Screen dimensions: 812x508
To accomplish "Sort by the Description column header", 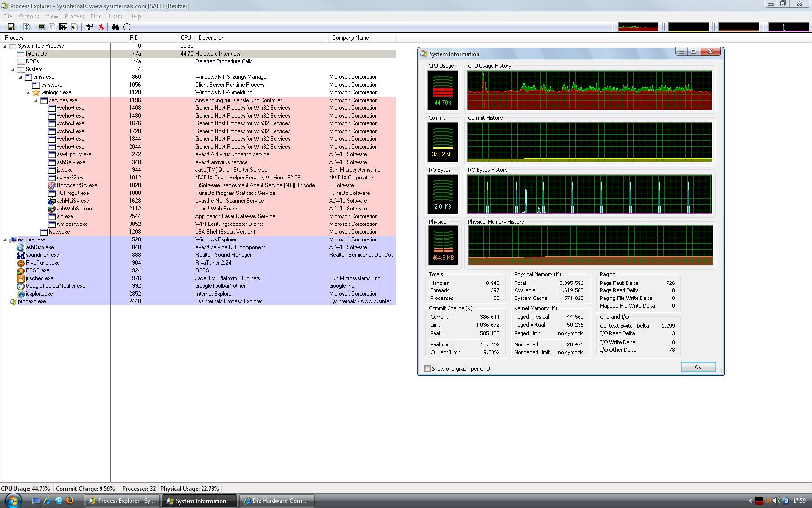I will [x=262, y=38].
